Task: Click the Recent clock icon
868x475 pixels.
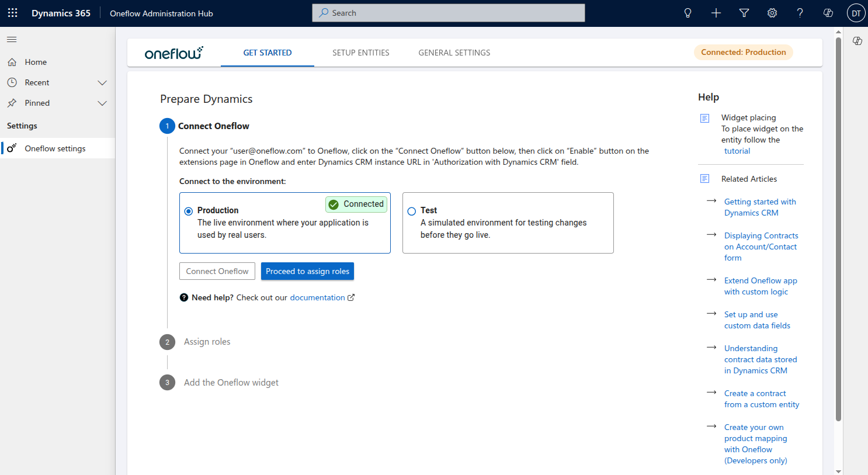Action: click(x=12, y=82)
